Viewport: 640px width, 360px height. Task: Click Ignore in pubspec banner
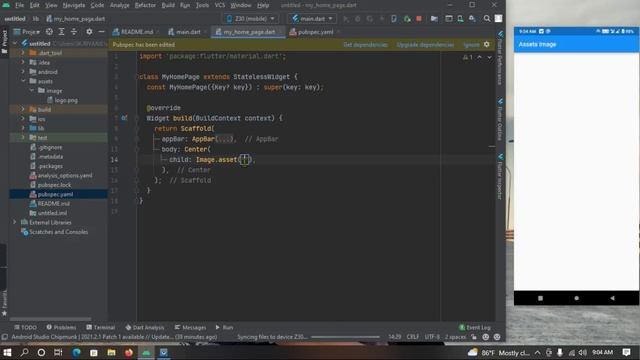point(471,44)
